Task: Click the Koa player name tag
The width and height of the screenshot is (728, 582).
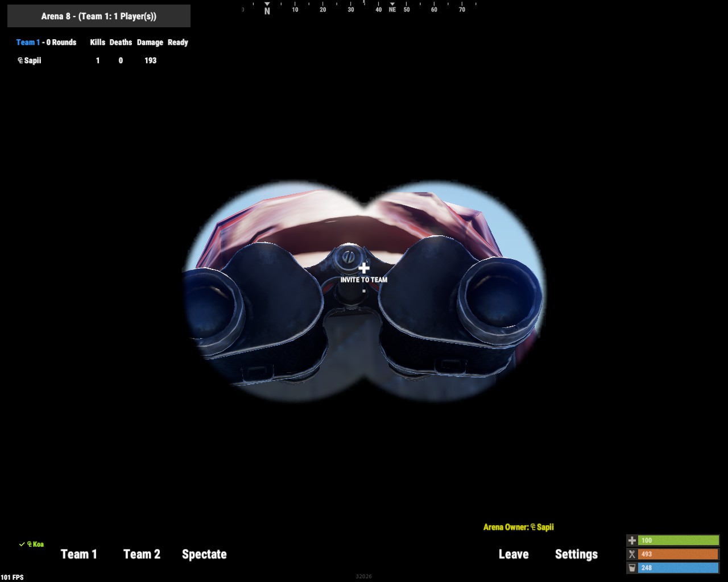Action: (35, 544)
